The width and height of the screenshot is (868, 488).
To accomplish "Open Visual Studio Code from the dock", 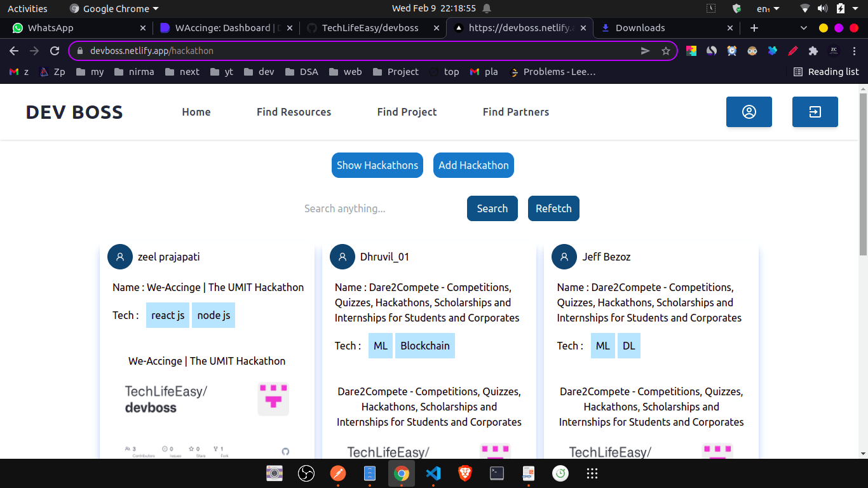I will [433, 473].
